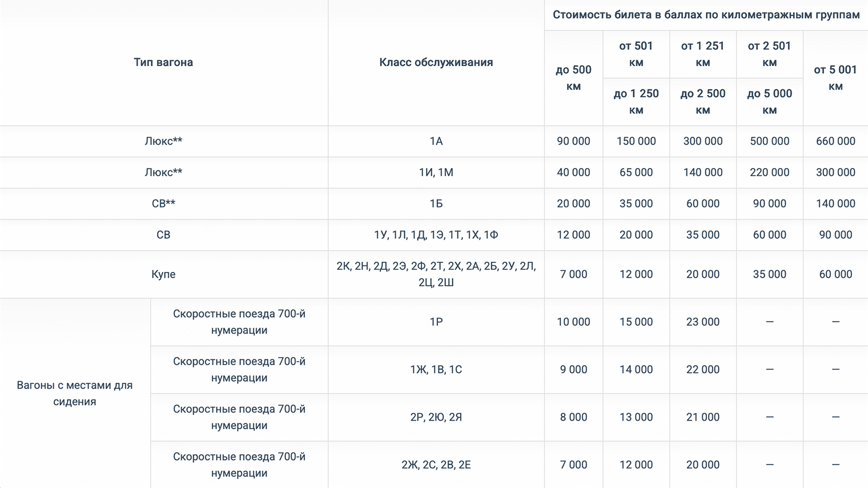Viewport: 868px width, 488px height.
Task: Click 'Вагоны с местами для сидения' cell
Action: [75, 393]
